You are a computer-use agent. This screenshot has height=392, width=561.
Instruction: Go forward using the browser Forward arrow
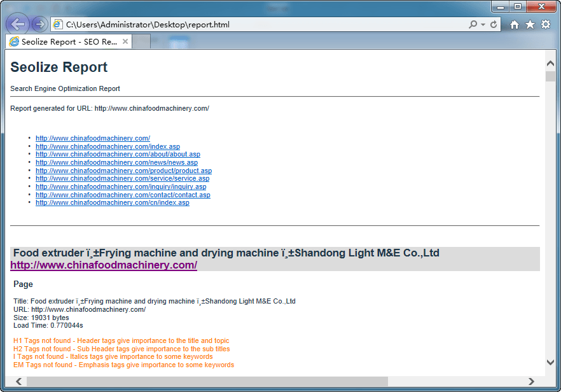pos(39,24)
